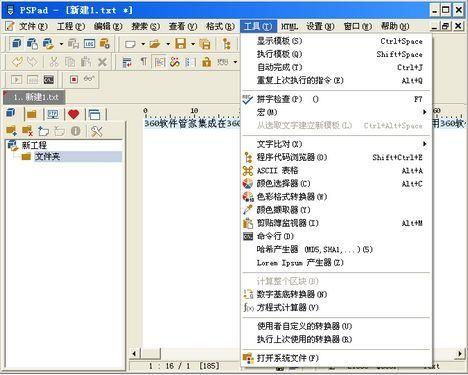
Task: Open the new project dropdown arrow
Action: coord(61,44)
